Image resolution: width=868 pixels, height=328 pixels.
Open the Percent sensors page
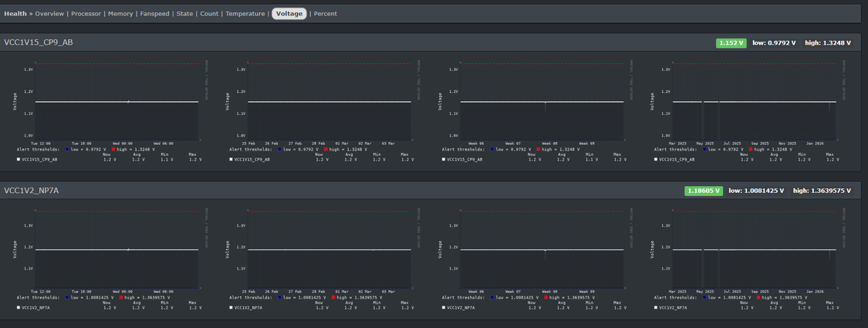(325, 14)
